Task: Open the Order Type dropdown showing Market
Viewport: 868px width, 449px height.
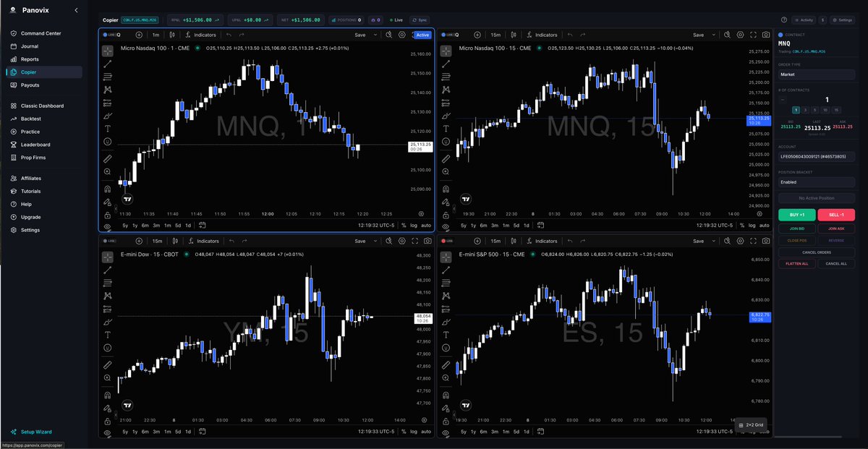Action: click(817, 74)
